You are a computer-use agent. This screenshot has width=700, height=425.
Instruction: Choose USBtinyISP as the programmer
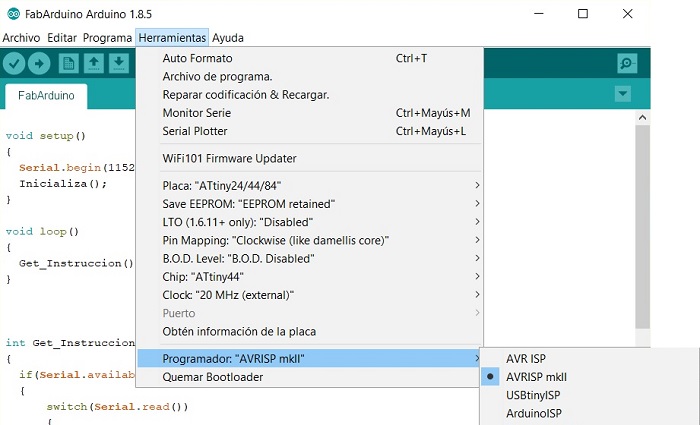[x=535, y=395]
